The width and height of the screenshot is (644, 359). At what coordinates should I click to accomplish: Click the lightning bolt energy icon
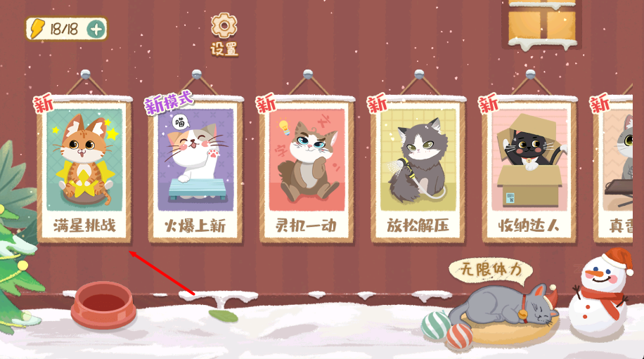pyautogui.click(x=37, y=29)
